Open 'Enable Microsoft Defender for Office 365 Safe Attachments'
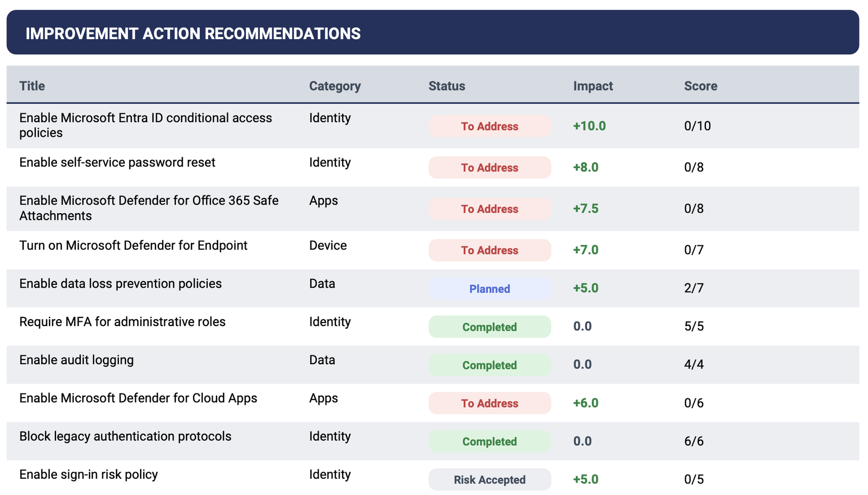Viewport: 868px width, 495px height. tap(149, 208)
